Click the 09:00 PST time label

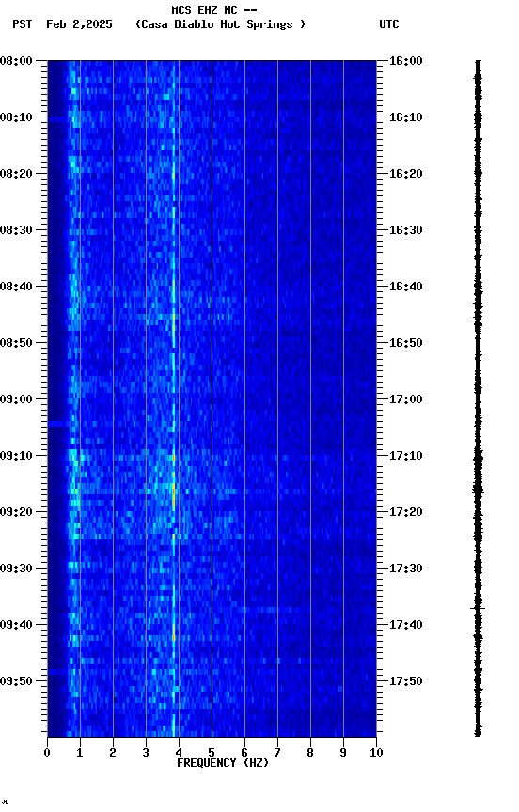(x=16, y=399)
